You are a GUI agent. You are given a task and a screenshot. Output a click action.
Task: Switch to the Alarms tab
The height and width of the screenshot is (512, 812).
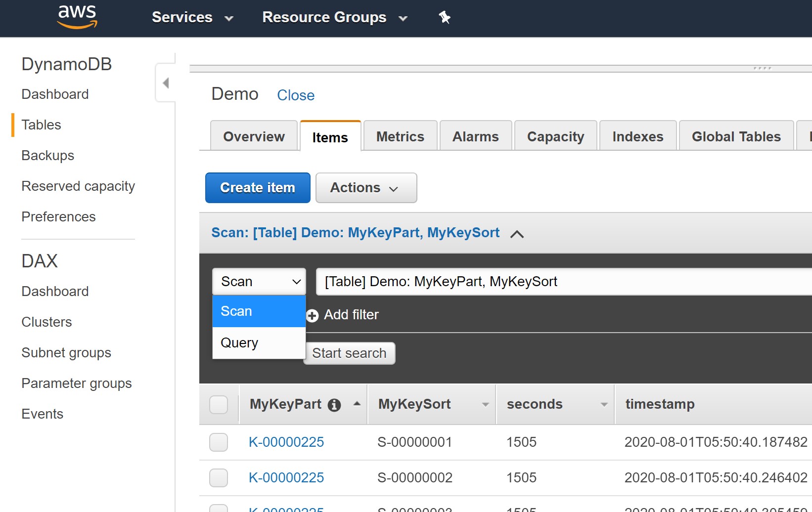point(475,136)
